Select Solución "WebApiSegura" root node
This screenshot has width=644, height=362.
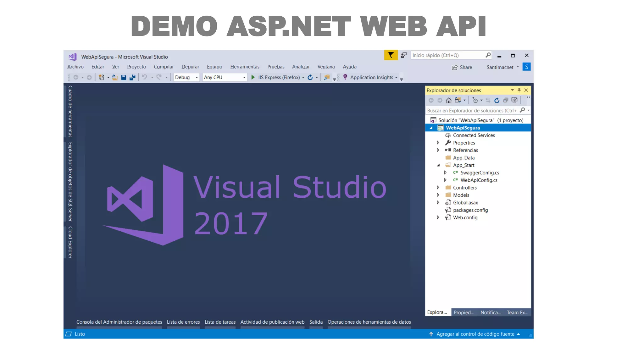480,120
